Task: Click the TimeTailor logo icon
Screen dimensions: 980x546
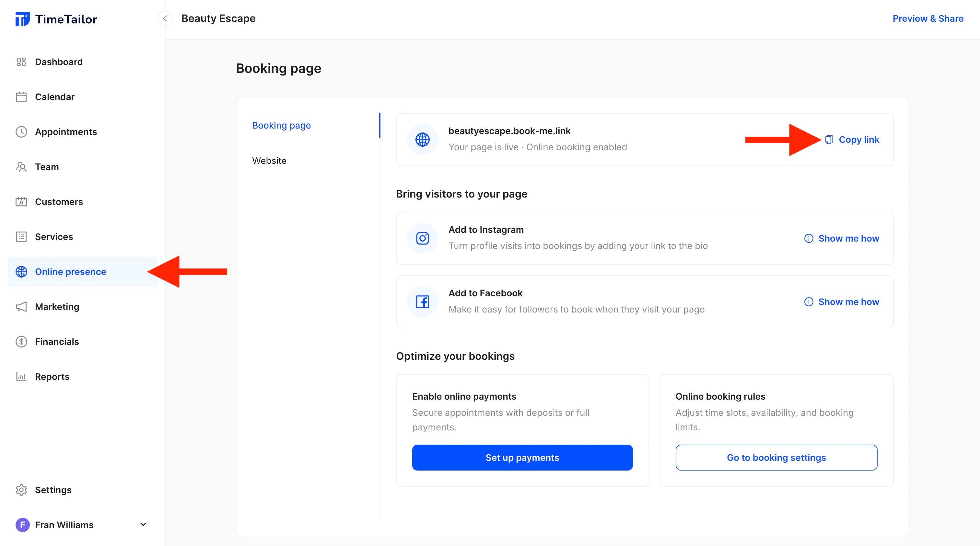Action: pyautogui.click(x=22, y=19)
